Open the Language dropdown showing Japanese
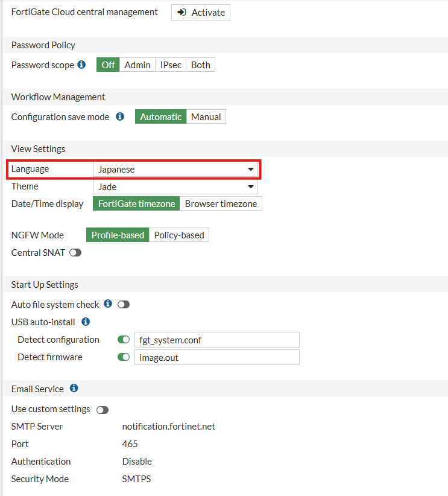Viewport: 448px width, 496px height. pos(175,169)
